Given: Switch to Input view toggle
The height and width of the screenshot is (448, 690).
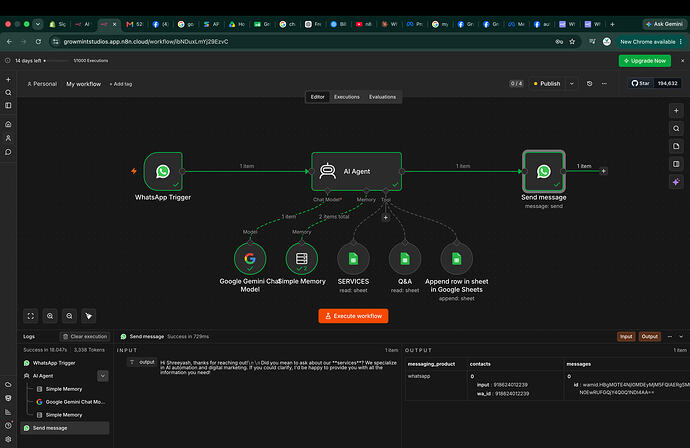Looking at the screenshot, I should (x=626, y=337).
